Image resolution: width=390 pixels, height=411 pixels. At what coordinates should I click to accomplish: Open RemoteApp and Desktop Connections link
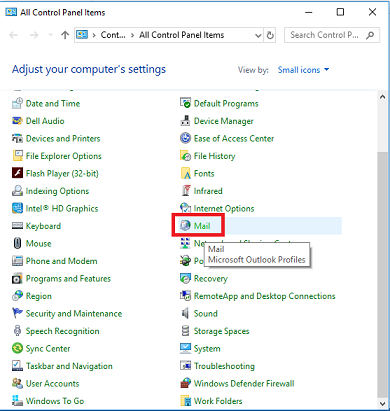265,296
